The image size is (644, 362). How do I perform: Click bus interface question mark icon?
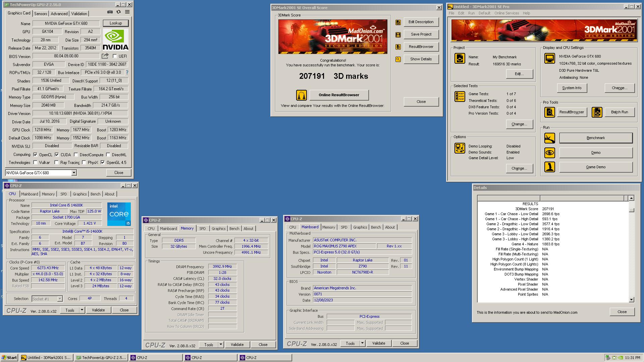coord(127,72)
